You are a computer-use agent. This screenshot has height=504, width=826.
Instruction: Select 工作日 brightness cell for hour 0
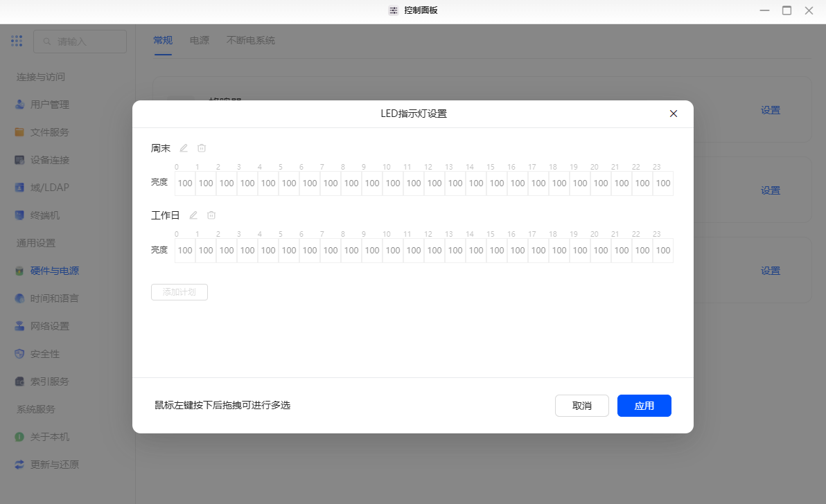point(185,251)
